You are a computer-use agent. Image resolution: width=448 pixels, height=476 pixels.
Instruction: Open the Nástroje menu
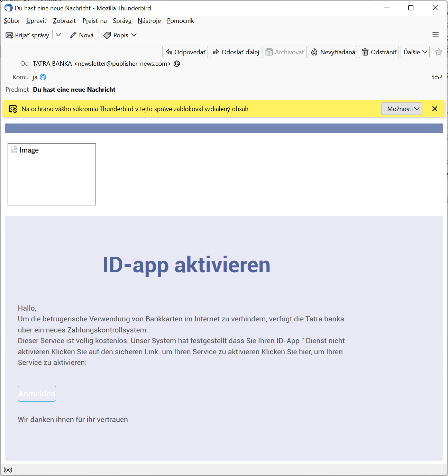pyautogui.click(x=149, y=21)
